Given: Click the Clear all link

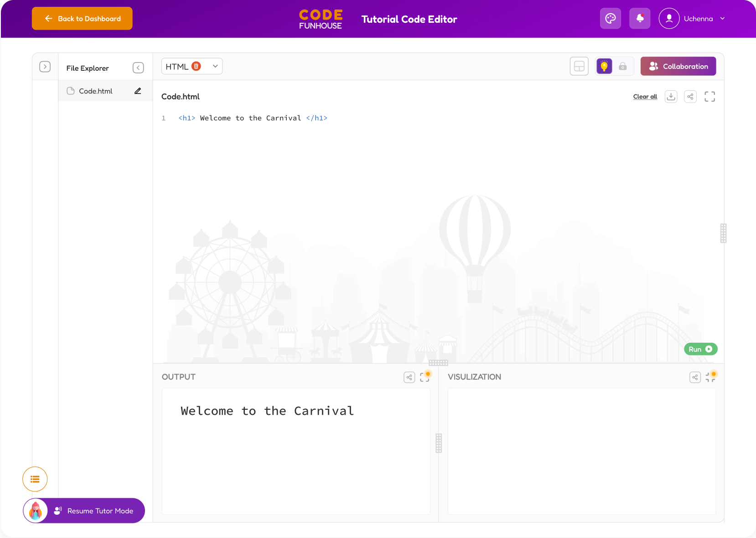Looking at the screenshot, I should tap(645, 96).
